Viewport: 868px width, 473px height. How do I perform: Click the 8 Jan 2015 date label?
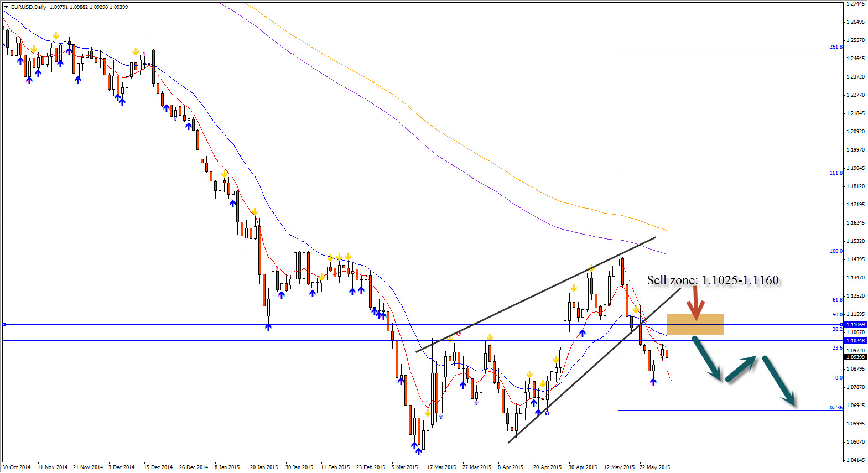tap(227, 467)
